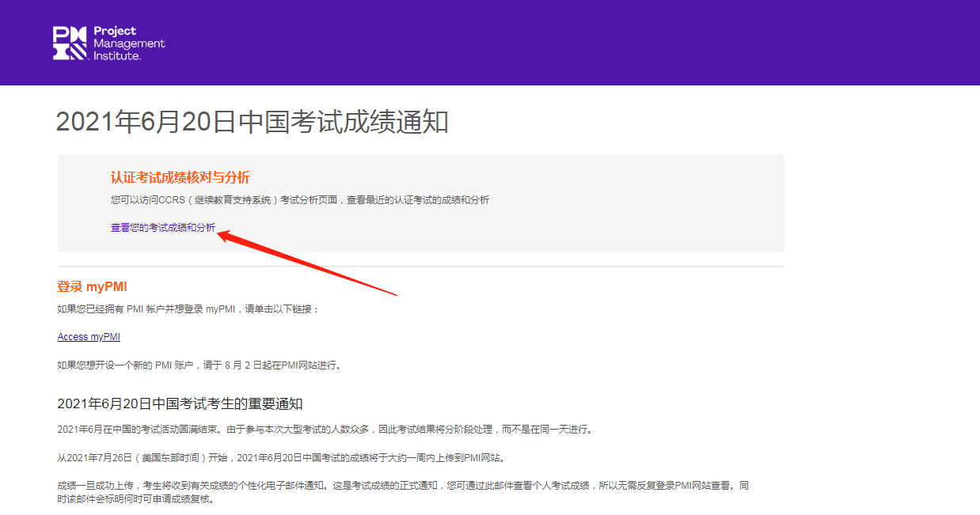Click the sentence starting 您可以访问CCRS
Viewport: 980px width, 515px height.
300,200
